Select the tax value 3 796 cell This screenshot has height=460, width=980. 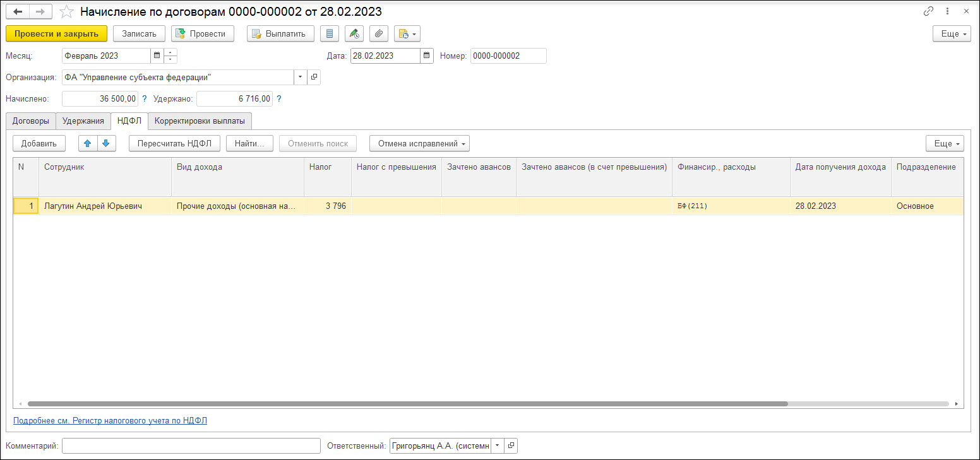(x=327, y=206)
